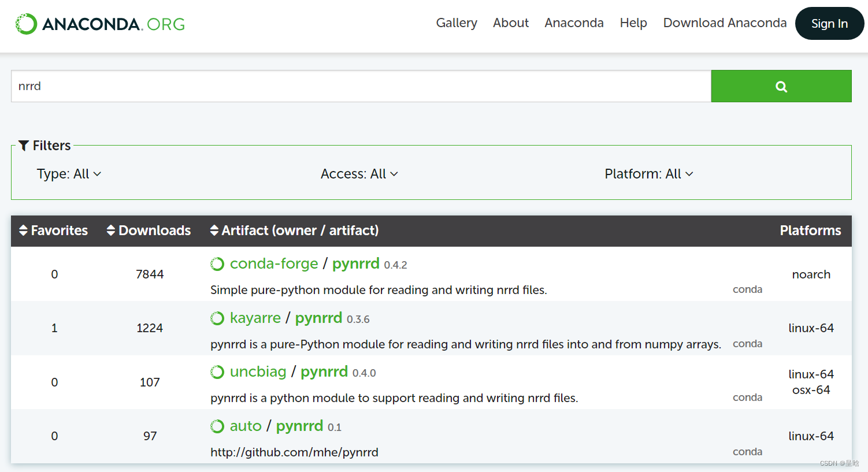Click the Filters funnel icon
Screen dimensions: 868x472
click(24, 146)
